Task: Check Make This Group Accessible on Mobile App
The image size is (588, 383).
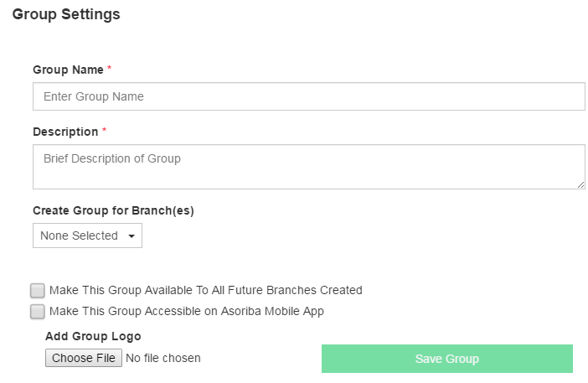Action: [38, 312]
